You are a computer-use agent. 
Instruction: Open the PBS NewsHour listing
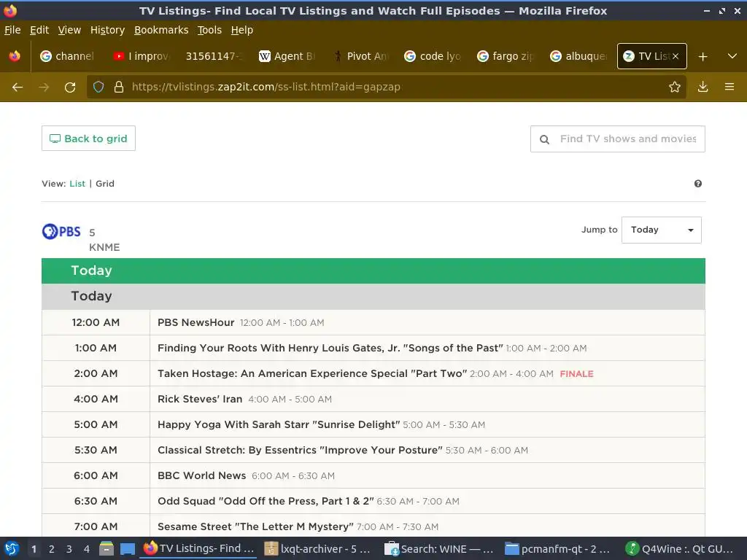[x=196, y=322]
